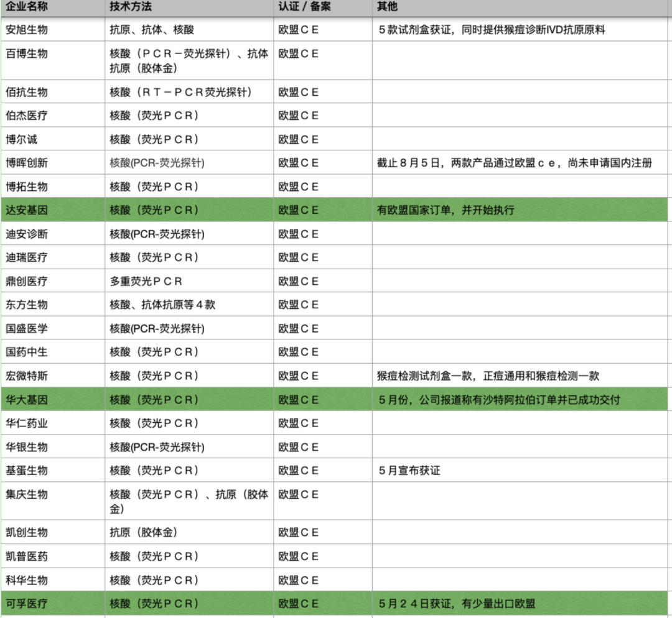Viewport: 672px width, 618px height.
Task: Click the 沙特阿拉伯订单 note cell
Action: pos(520,400)
